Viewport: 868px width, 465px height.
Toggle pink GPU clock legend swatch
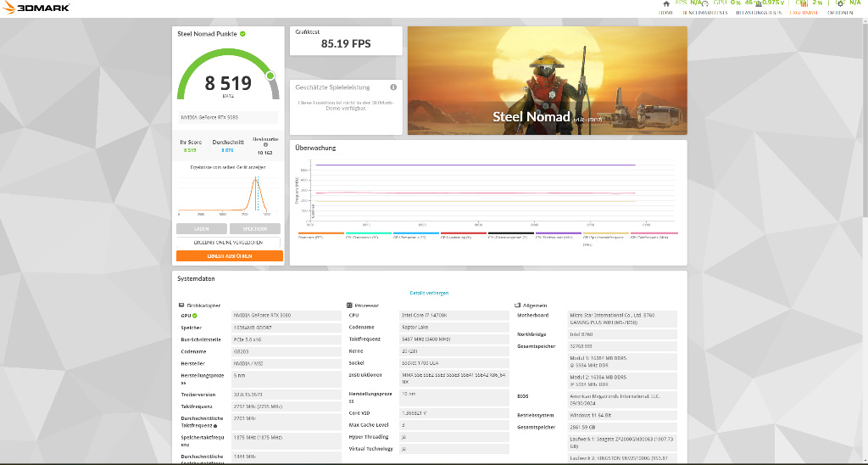point(654,233)
